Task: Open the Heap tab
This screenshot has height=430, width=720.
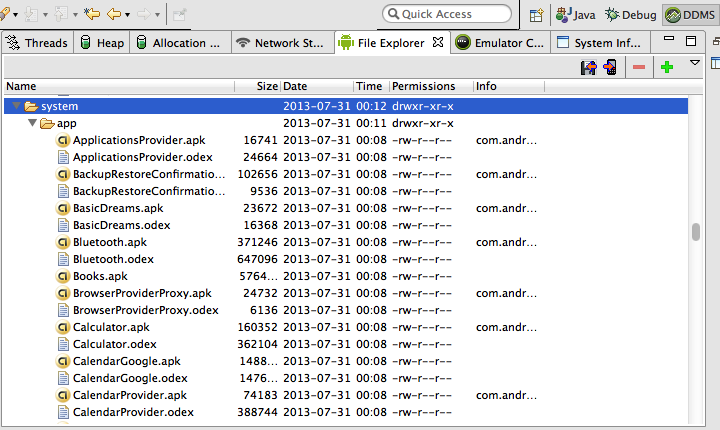Action: coord(102,43)
